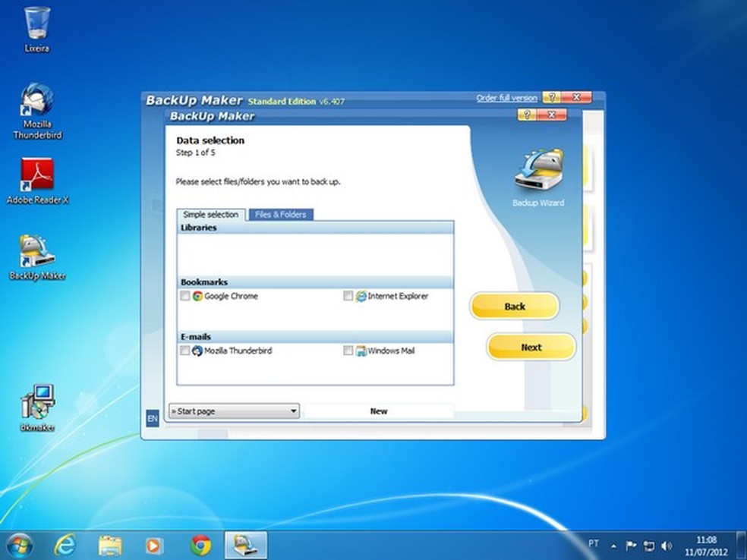Open the Recycle Bin (Lixeira) desktop icon
The width and height of the screenshot is (747, 560).
point(36,24)
